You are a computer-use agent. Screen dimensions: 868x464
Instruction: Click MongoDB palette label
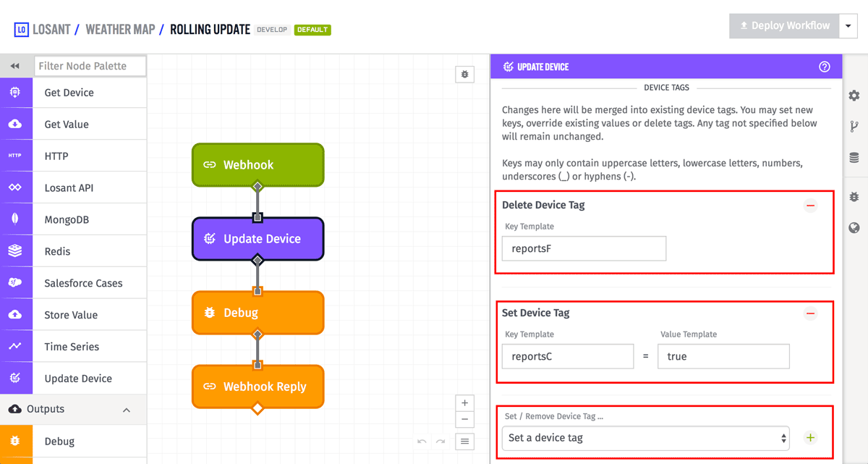pos(67,220)
